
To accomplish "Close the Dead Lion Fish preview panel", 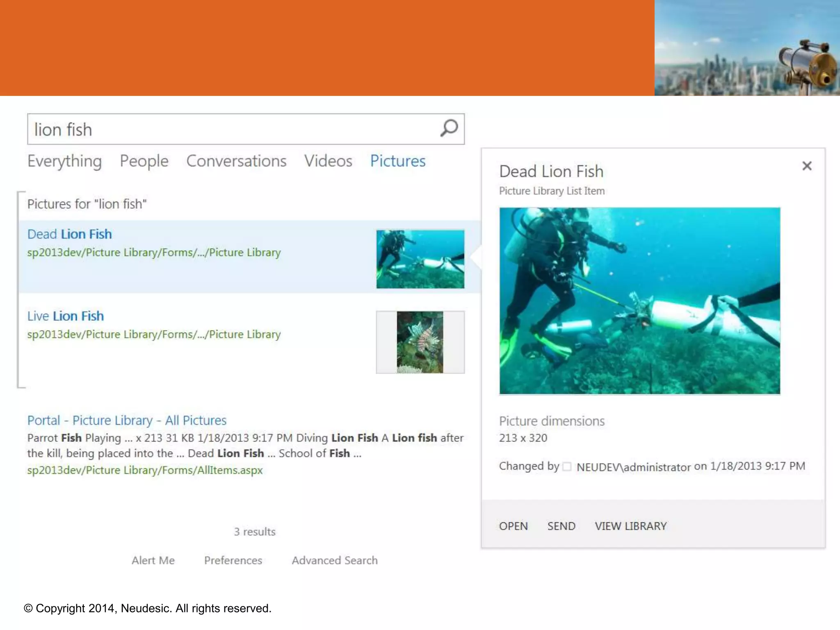I will [x=806, y=166].
